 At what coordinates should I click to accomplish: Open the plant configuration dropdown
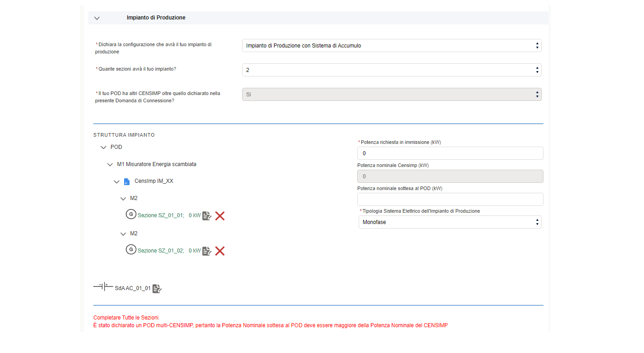pyautogui.click(x=391, y=46)
